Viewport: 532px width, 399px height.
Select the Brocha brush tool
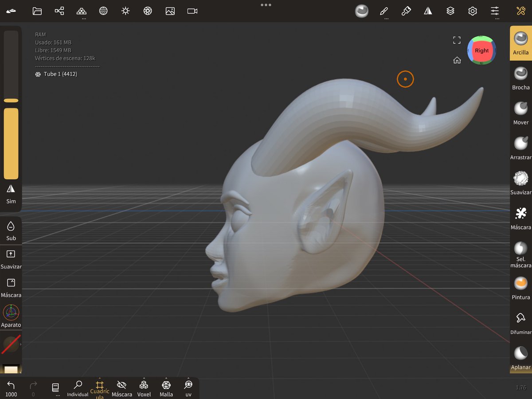(521, 78)
